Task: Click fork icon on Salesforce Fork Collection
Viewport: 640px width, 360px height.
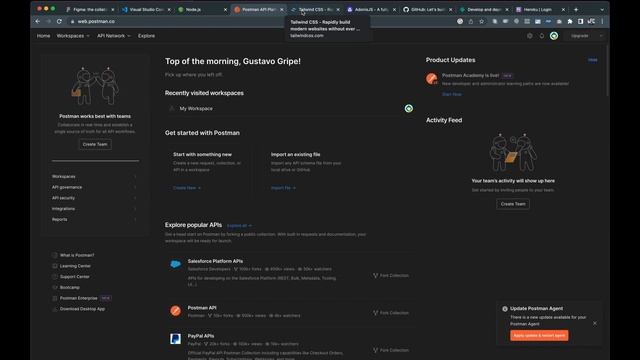Action: tap(376, 276)
